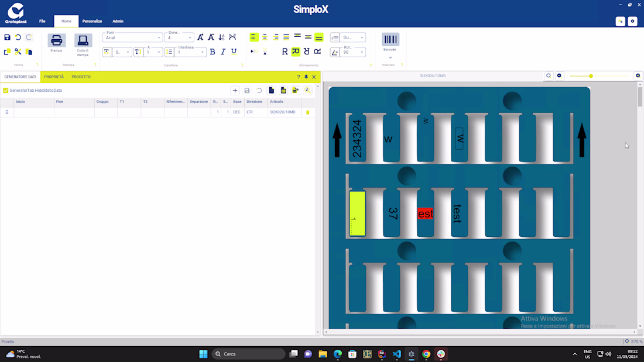Mirror element horizontally

pyautogui.click(x=254, y=51)
